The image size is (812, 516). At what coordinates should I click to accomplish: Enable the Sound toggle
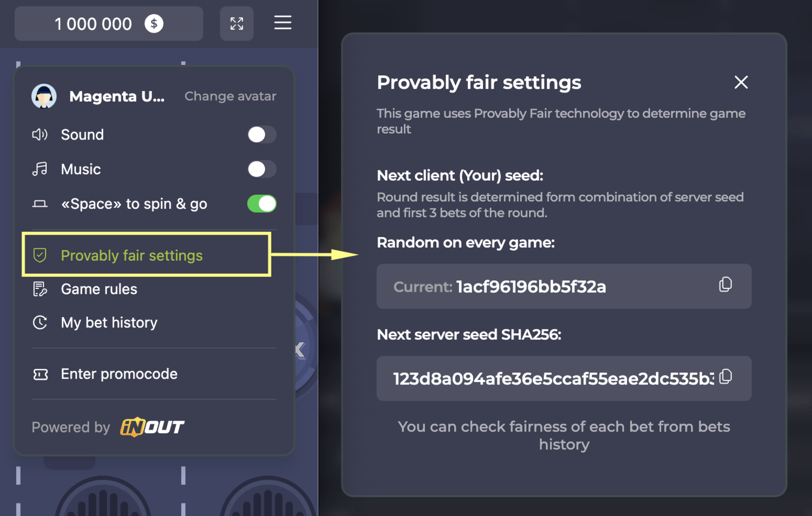pos(261,135)
